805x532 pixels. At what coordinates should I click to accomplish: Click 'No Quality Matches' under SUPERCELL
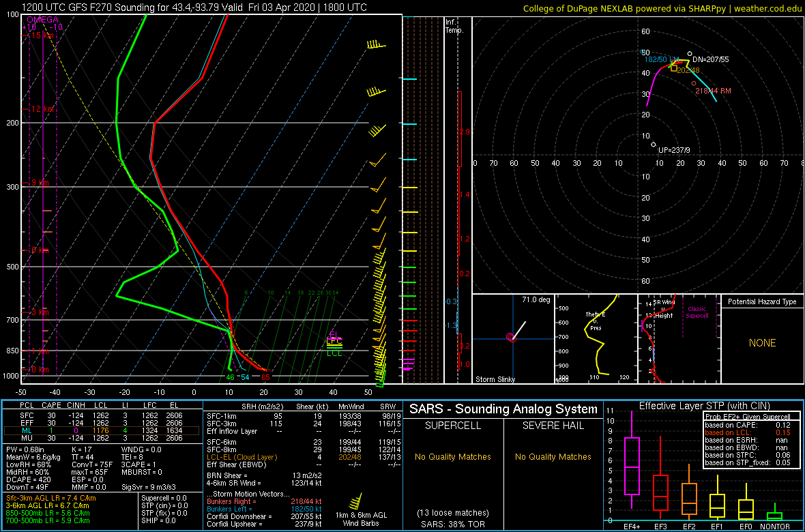pos(453,456)
